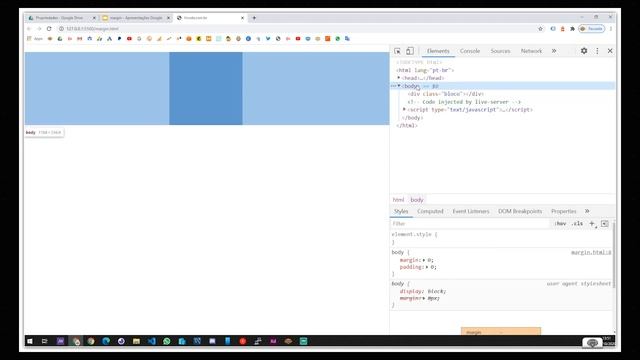The height and width of the screenshot is (360, 640).
Task: Click the element.style rule block
Action: click(x=502, y=238)
